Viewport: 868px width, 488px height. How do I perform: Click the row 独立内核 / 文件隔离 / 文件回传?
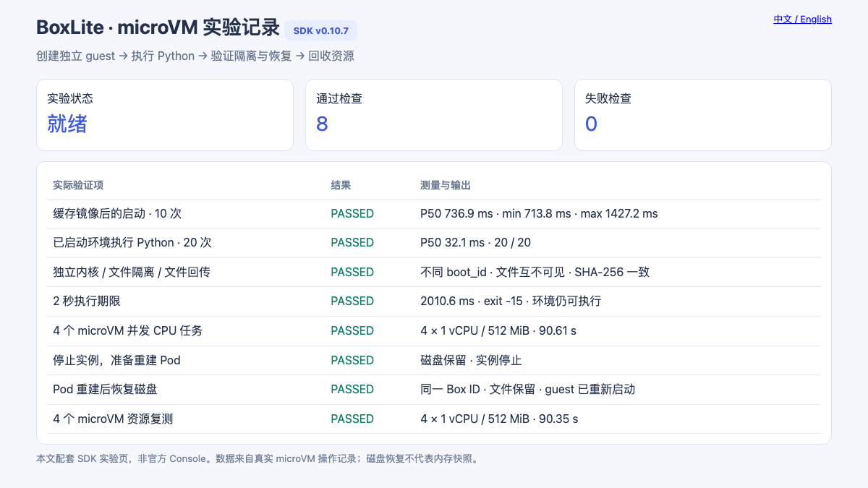pos(434,273)
